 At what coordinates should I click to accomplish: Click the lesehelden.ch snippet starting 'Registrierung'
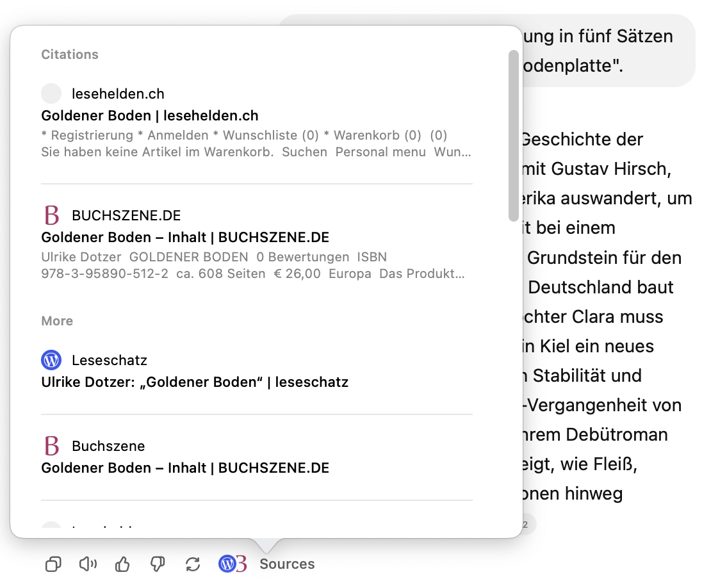point(256,143)
